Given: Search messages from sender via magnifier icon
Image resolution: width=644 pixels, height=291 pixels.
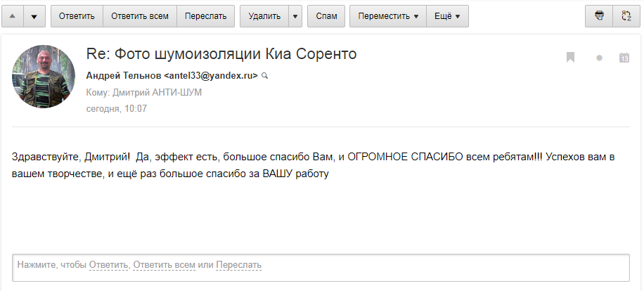Looking at the screenshot, I should (264, 75).
